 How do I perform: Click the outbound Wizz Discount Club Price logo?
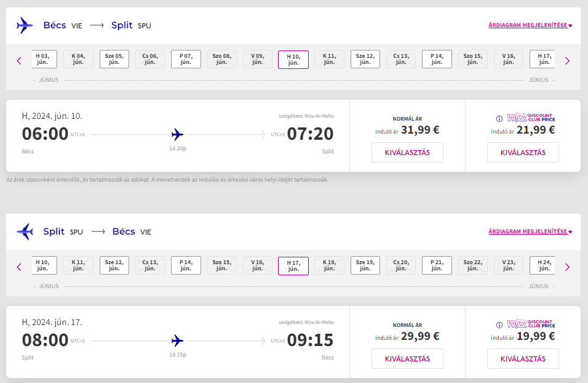531,118
